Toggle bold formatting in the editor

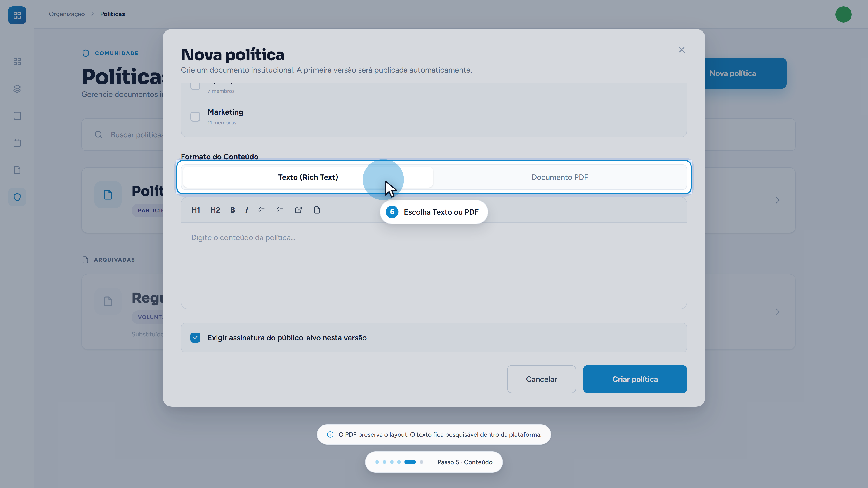point(233,210)
